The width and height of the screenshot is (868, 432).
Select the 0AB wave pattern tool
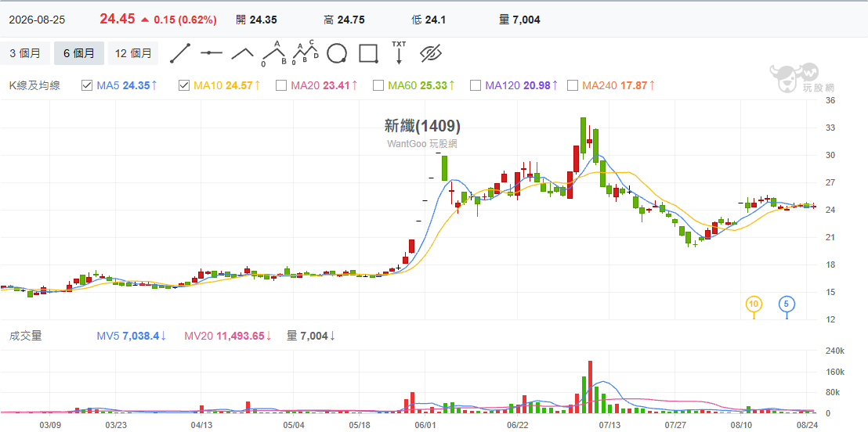tap(274, 53)
